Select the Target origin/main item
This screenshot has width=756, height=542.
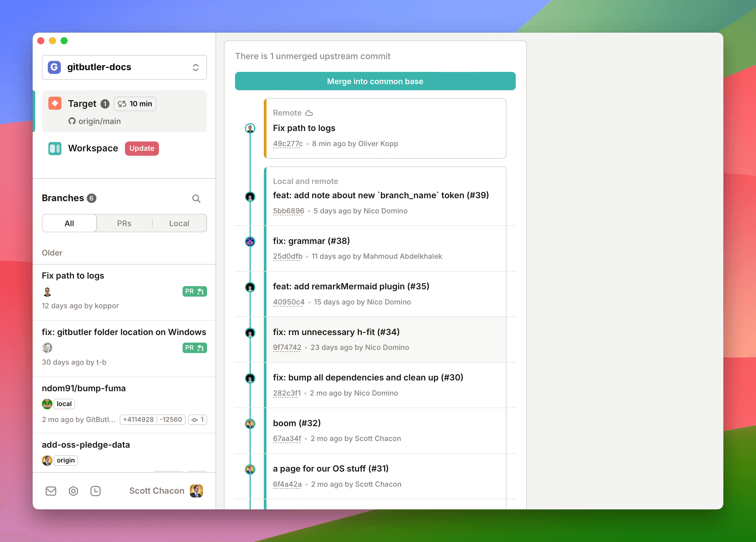124,111
